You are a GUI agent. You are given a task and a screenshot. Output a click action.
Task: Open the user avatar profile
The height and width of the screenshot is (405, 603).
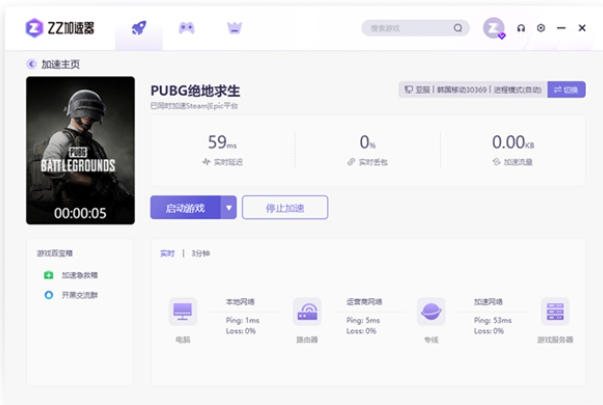(x=494, y=28)
